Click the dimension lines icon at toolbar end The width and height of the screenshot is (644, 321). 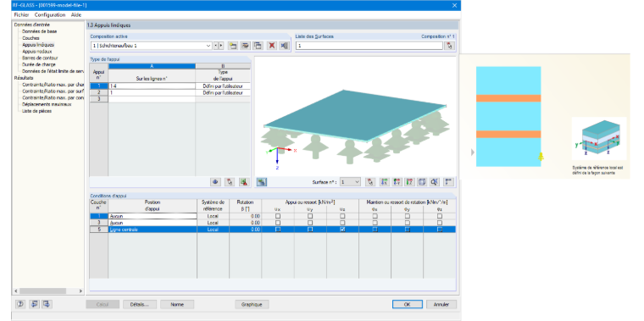[x=448, y=182]
